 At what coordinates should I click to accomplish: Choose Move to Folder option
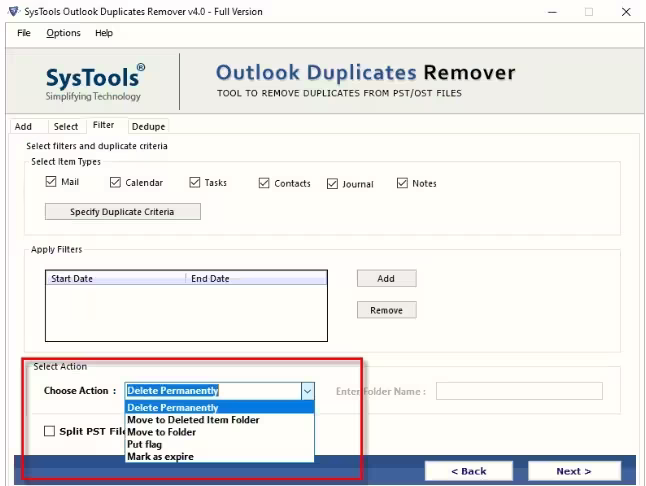[x=220, y=432]
